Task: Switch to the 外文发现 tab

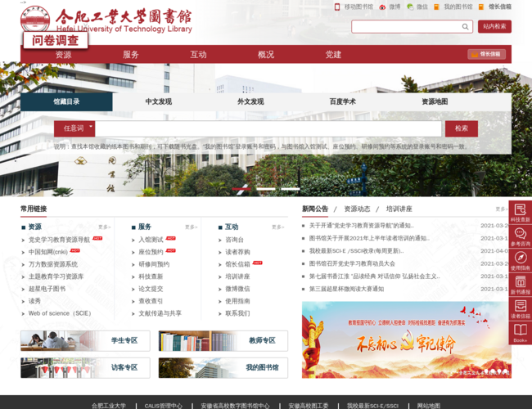Action: (250, 101)
